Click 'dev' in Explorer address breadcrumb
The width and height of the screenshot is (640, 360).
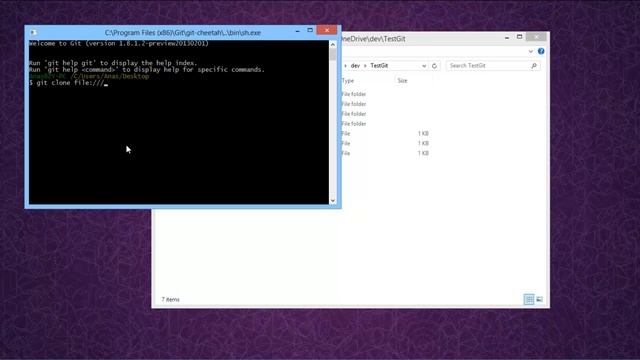355,66
